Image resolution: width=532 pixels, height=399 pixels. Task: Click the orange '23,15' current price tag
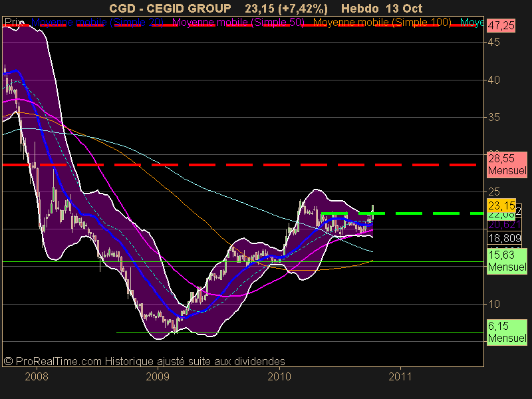tap(501, 205)
